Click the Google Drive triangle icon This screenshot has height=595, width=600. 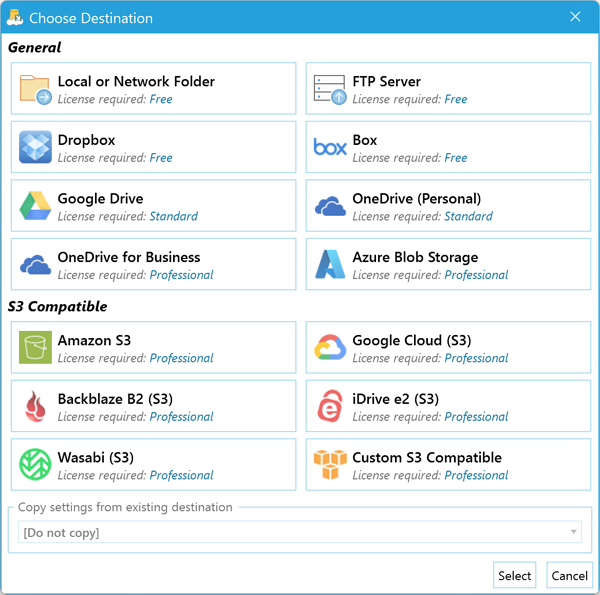click(x=35, y=206)
